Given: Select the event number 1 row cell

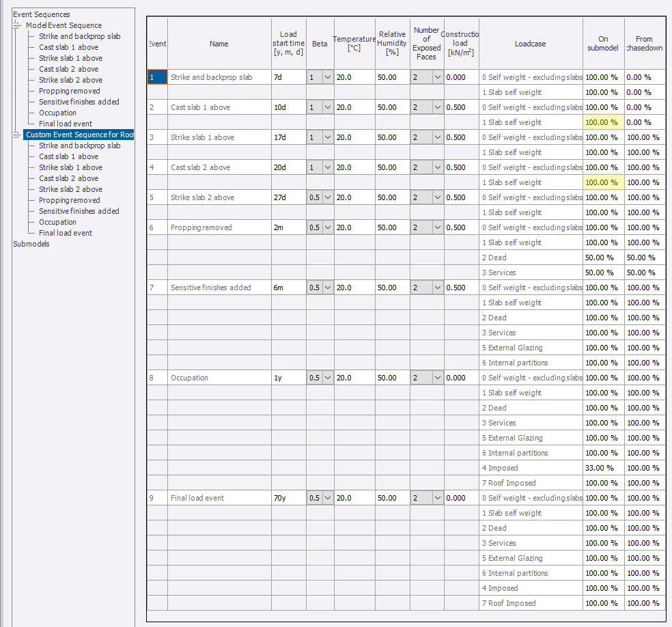Looking at the screenshot, I should 157,77.
